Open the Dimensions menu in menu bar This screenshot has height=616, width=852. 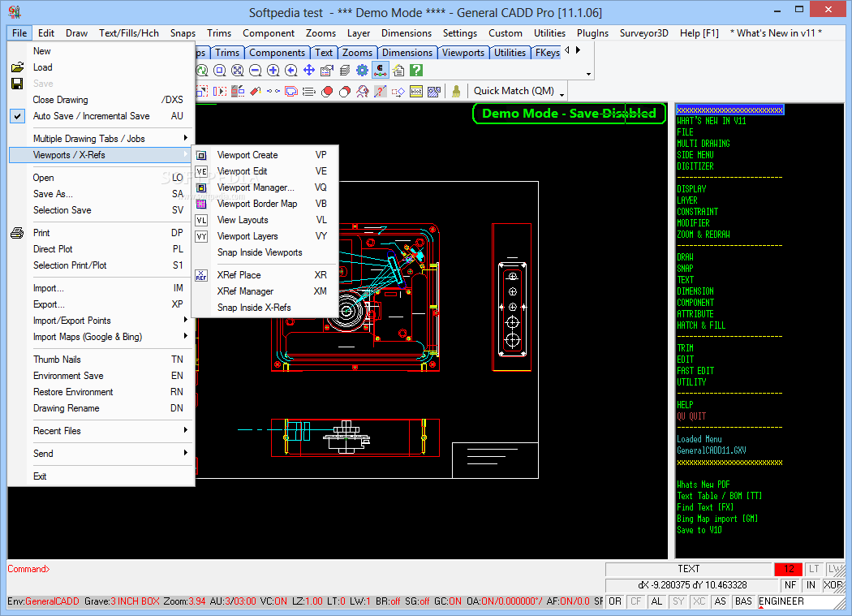pos(407,33)
